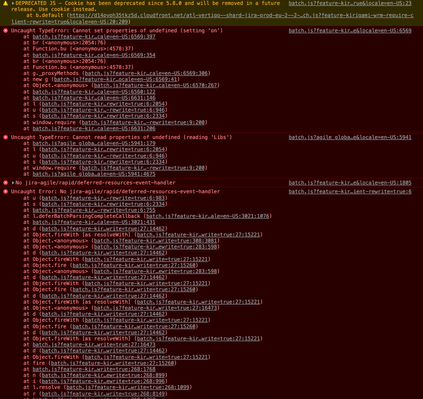Open 'at u' frame link ending 6:983
423x399 pixels.
click(103, 198)
